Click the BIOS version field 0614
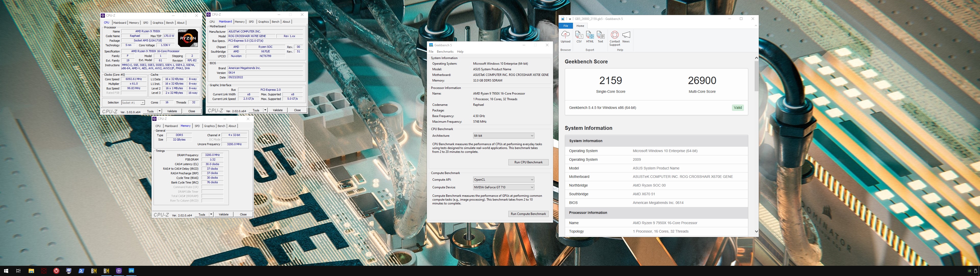 [265, 73]
